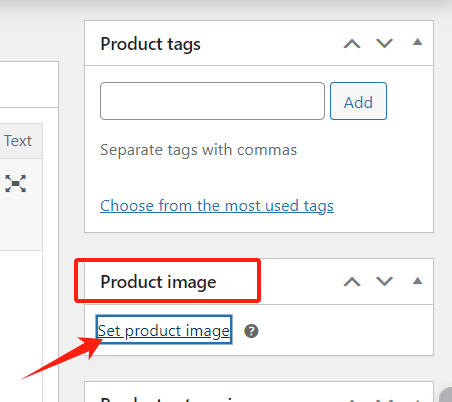Switch to the Text editor tab
Screen dimensions: 452x402
[18, 141]
